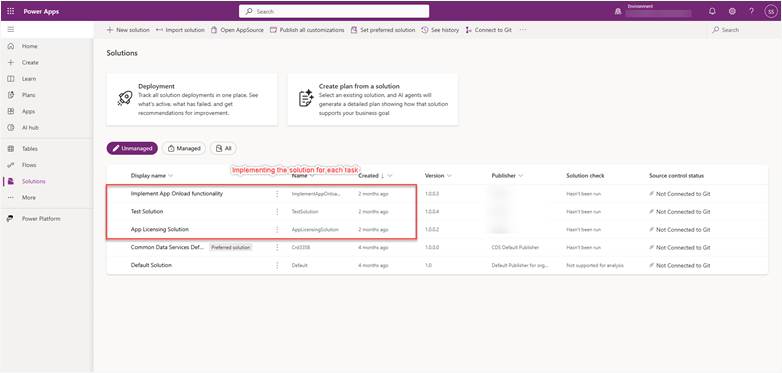Open Tables in the sidebar
This screenshot has height=373, width=782.
pyautogui.click(x=29, y=149)
